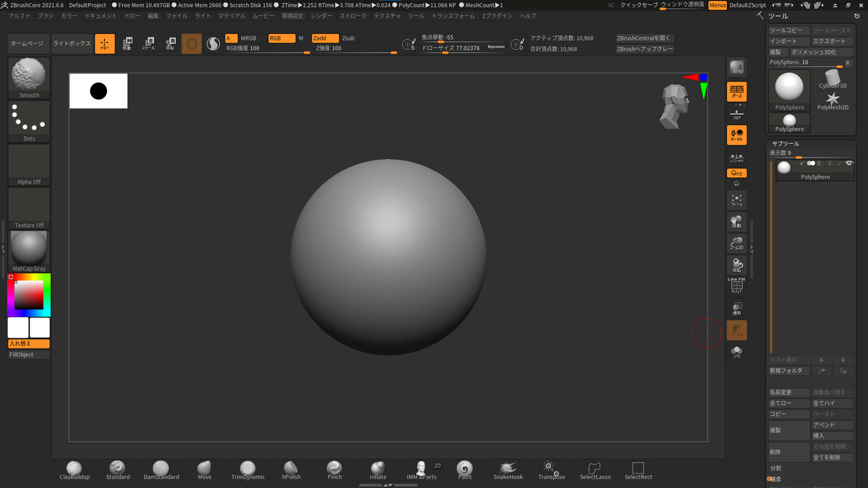Collapse the サブツール subpalette header
868x488 pixels.
(785, 144)
